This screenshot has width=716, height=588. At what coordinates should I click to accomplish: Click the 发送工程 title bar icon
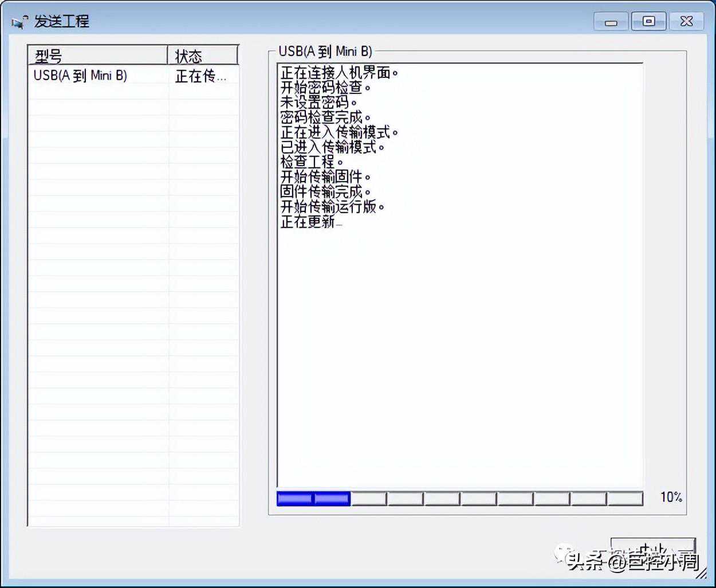coord(19,22)
